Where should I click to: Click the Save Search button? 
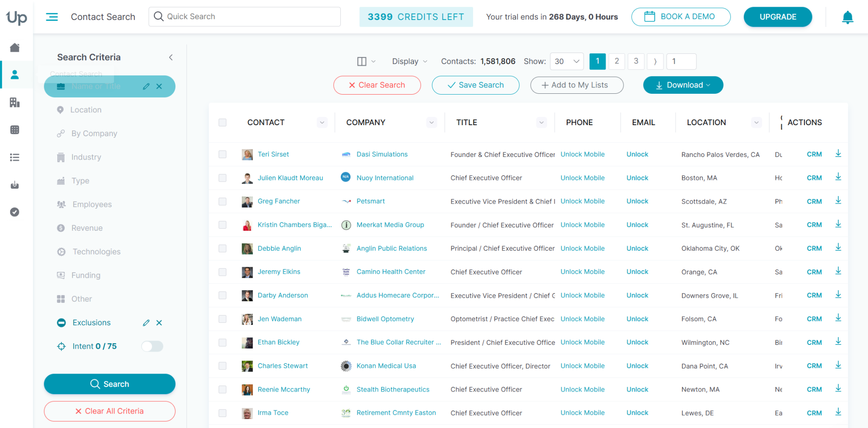476,85
